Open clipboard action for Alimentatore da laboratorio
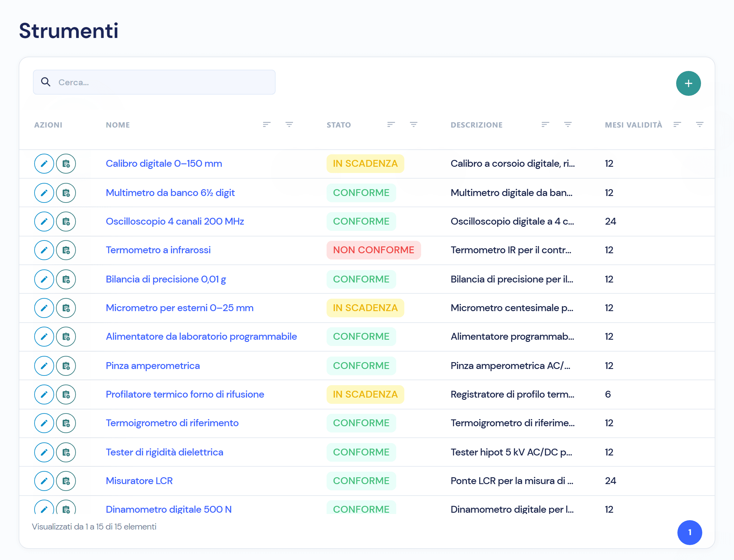The image size is (734, 560). coord(66,336)
